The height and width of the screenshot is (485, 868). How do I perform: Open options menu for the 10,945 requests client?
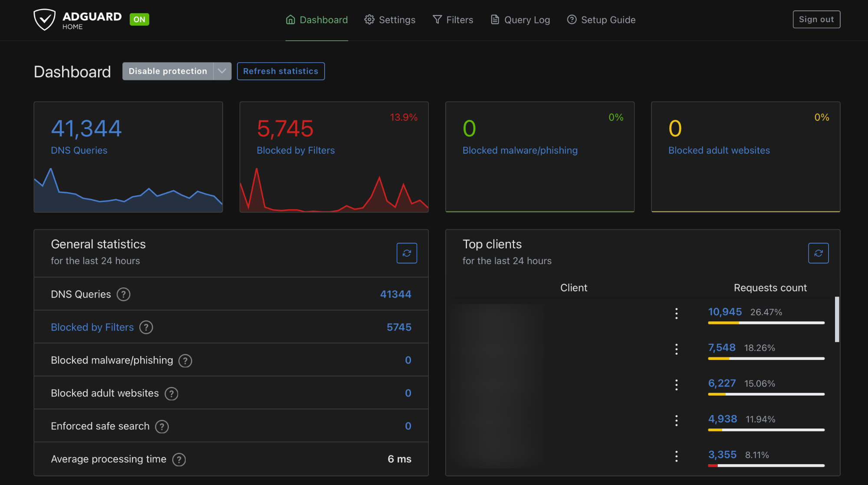click(676, 313)
